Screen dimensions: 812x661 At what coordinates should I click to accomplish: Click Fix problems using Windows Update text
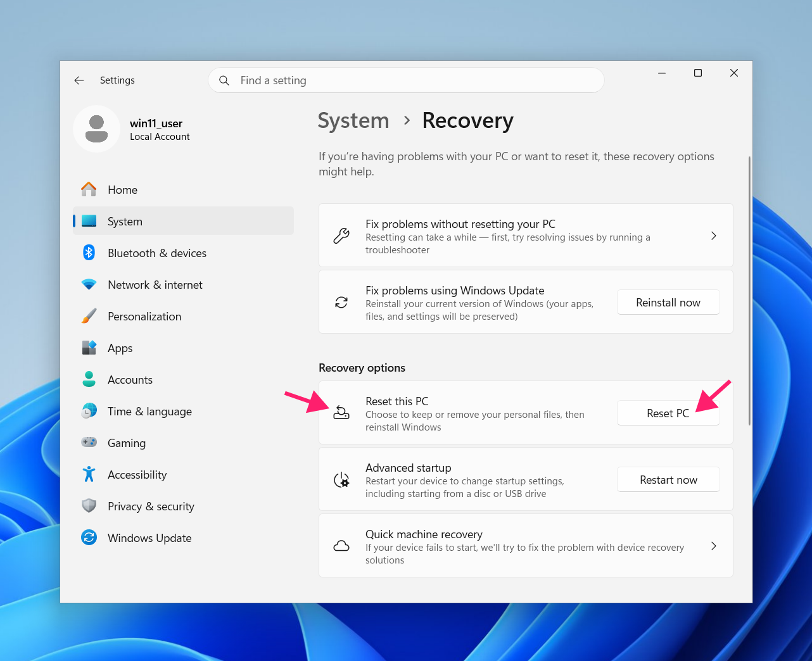pos(455,291)
